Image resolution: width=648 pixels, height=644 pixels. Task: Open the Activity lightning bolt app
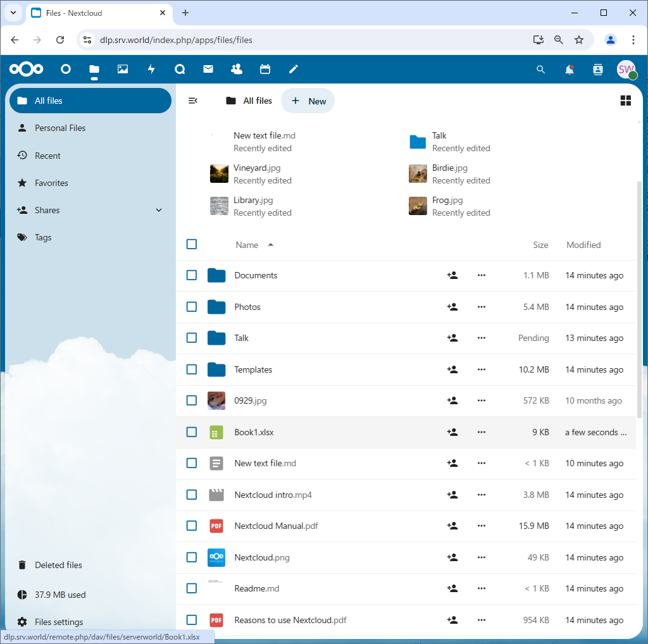coord(151,69)
